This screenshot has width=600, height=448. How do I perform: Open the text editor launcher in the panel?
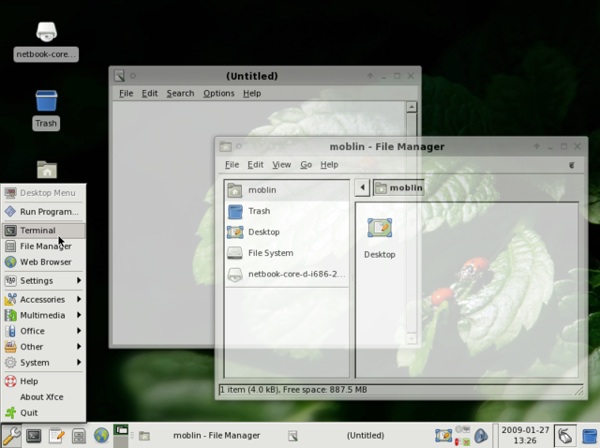point(56,436)
